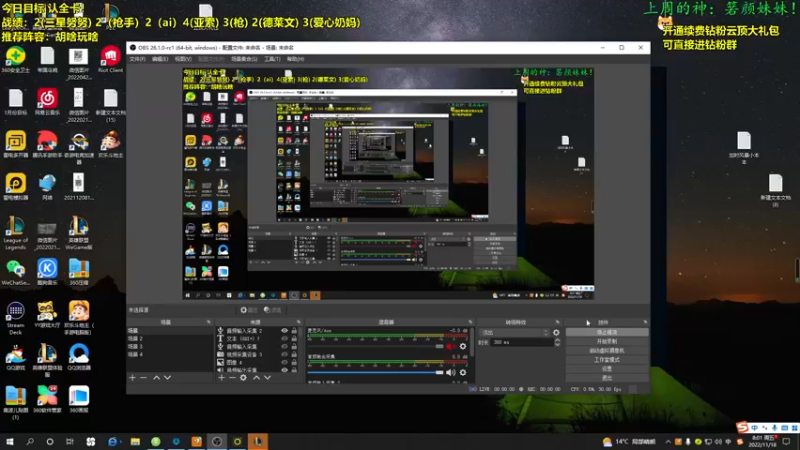Pop out the 来源 dock panel
Image resolution: width=800 pixels, height=450 pixels.
coord(299,322)
